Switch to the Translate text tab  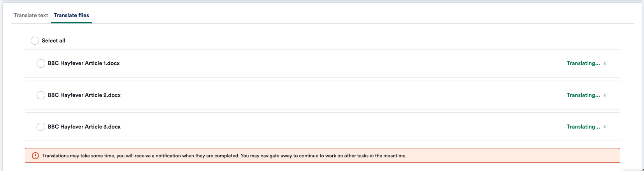click(31, 15)
